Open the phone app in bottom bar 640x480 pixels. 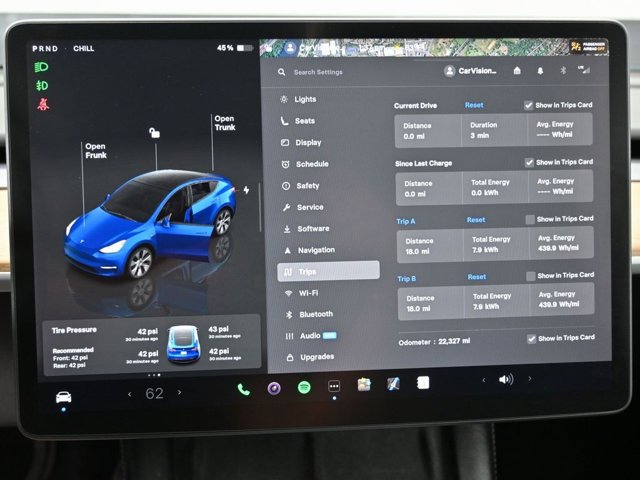pyautogui.click(x=243, y=388)
